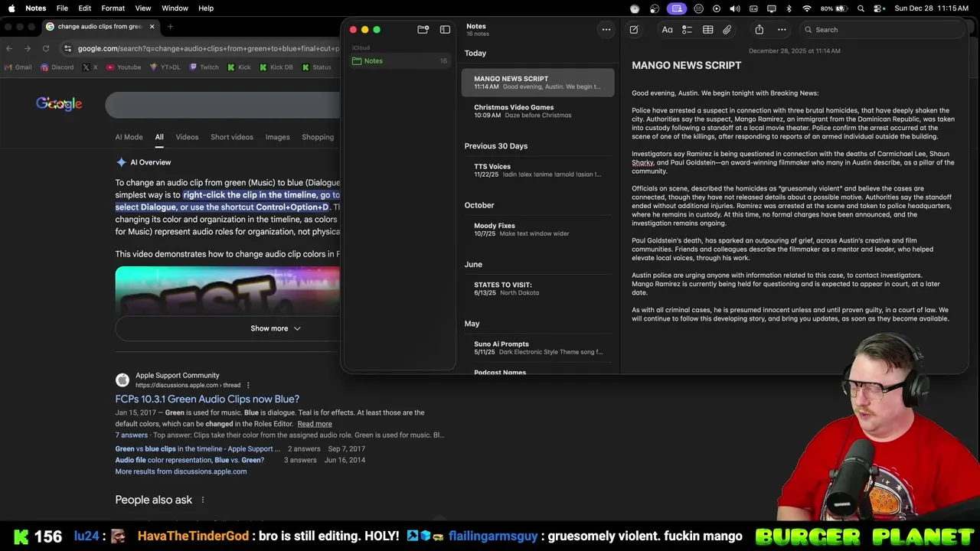Open the notes list ellipsis menu
This screenshot has width=980, height=551.
tap(606, 30)
